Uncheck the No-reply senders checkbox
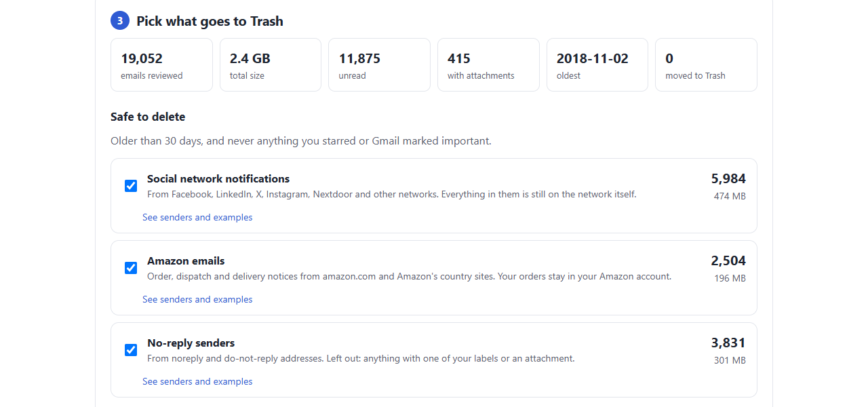This screenshot has width=868, height=407. coord(131,350)
